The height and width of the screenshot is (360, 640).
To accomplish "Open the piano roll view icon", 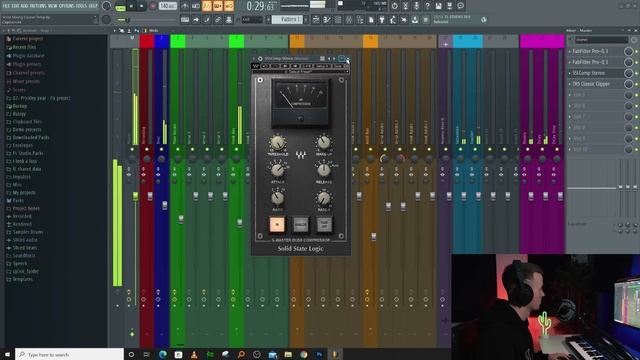I will [327, 20].
